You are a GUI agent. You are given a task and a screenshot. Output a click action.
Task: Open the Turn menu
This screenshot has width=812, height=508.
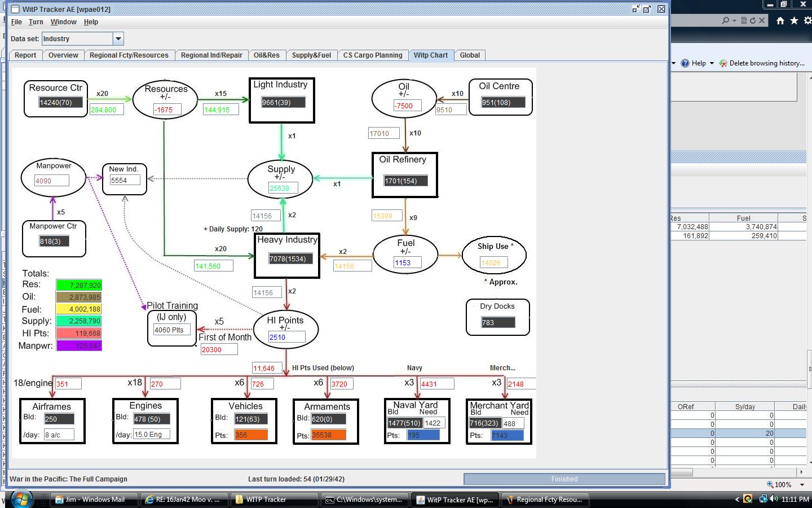[36, 22]
